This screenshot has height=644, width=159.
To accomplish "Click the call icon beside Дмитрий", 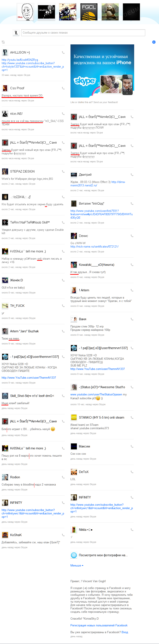I will 132,175.
